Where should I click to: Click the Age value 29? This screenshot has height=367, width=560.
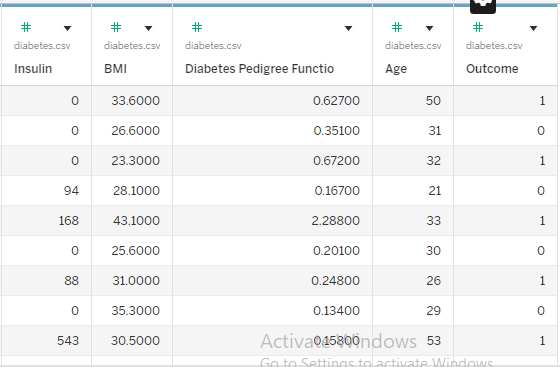pos(434,311)
